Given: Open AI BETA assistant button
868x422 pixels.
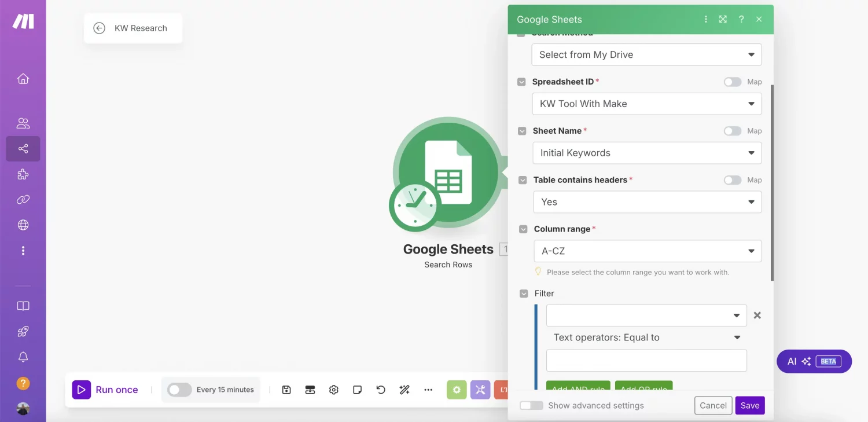Looking at the screenshot, I should (814, 361).
